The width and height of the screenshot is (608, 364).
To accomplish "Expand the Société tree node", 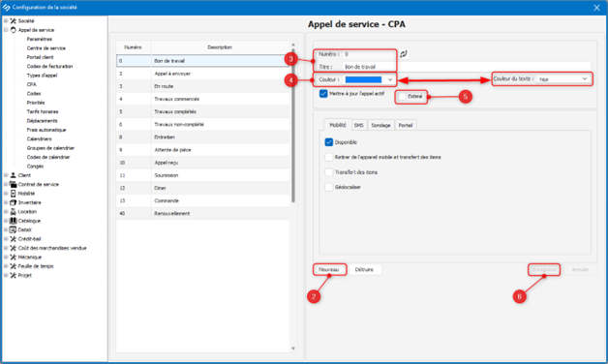I will pos(6,21).
